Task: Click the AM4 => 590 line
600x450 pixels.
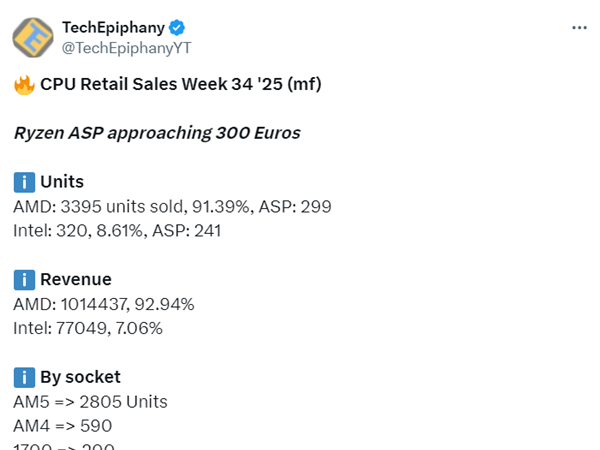Action: 63,426
